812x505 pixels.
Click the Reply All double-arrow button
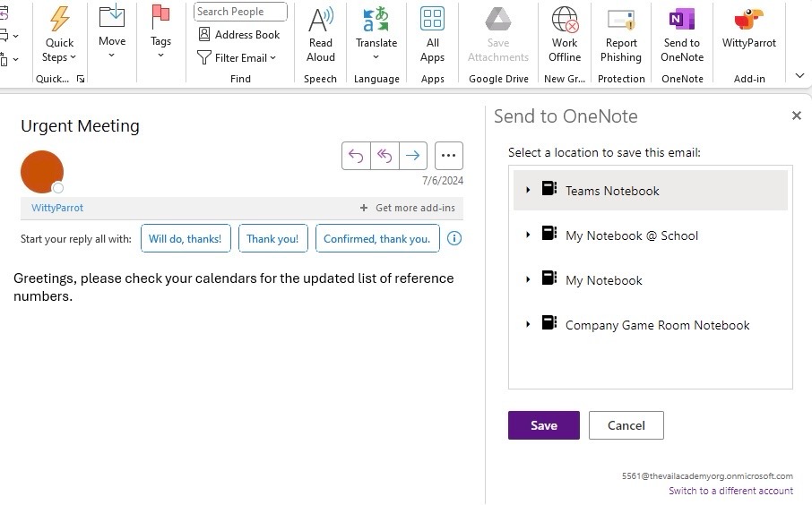click(x=384, y=155)
